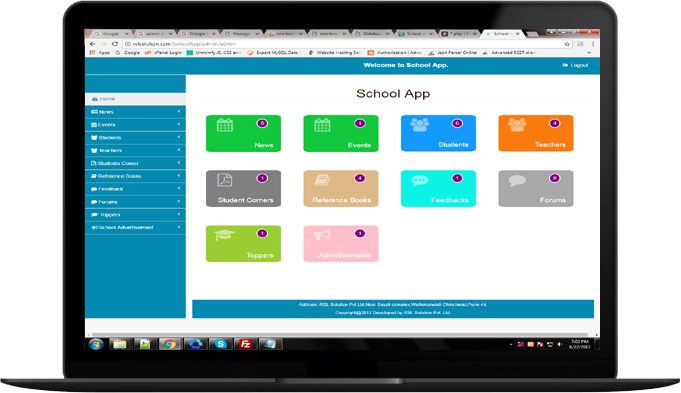Click the browser address bar
Screen dimensions: 681x393
(x=343, y=44)
